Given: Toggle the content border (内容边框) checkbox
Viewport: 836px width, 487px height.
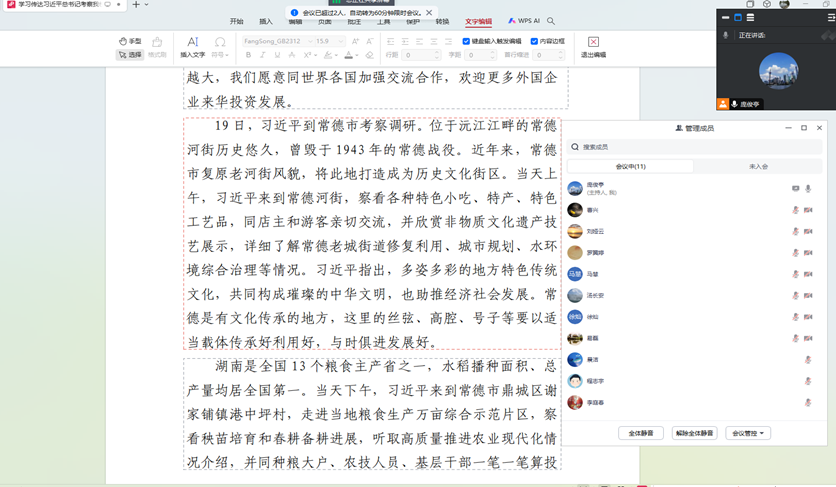Looking at the screenshot, I should pos(534,42).
